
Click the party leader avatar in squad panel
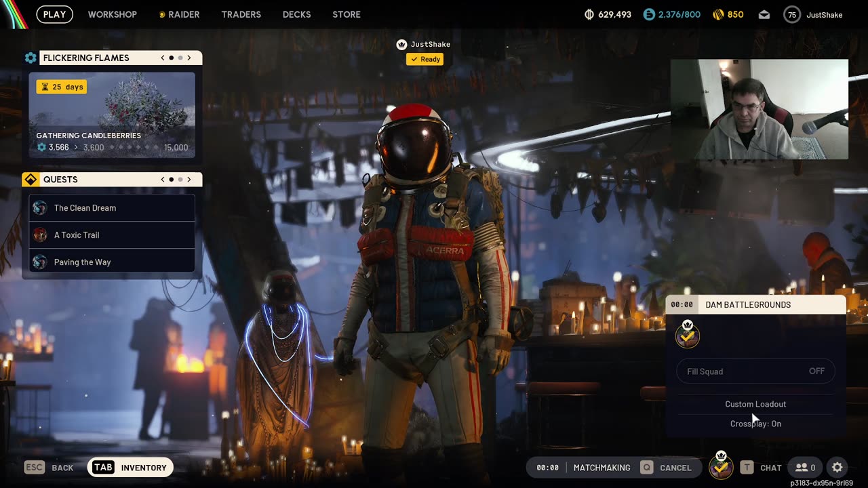[x=688, y=335]
